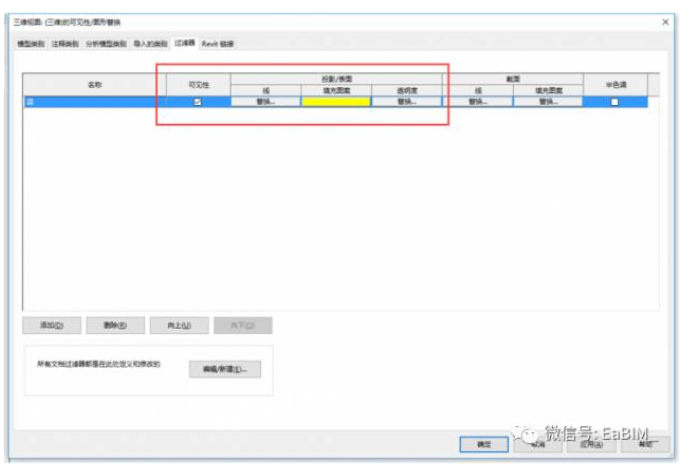Open the Revit 链接 (Revit Links) tab

click(218, 44)
